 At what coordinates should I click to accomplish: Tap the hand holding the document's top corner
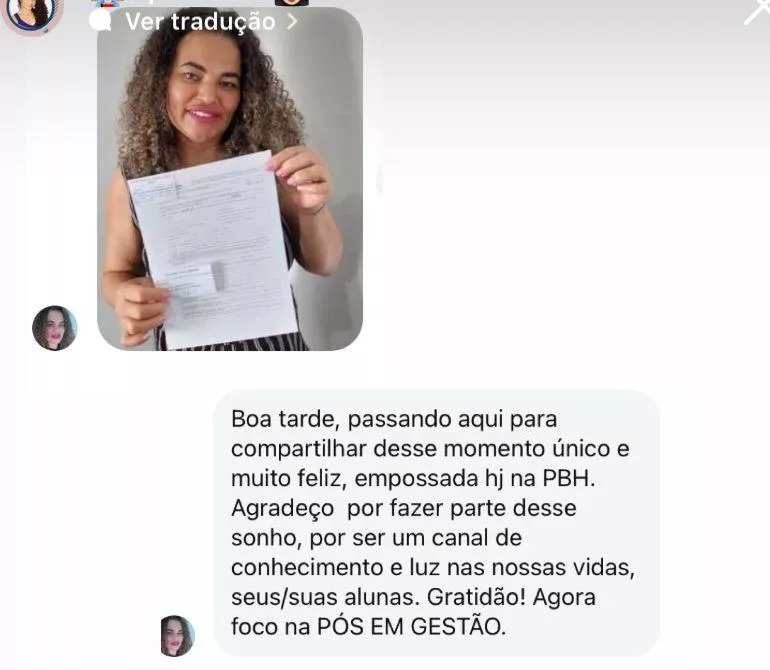click(300, 177)
